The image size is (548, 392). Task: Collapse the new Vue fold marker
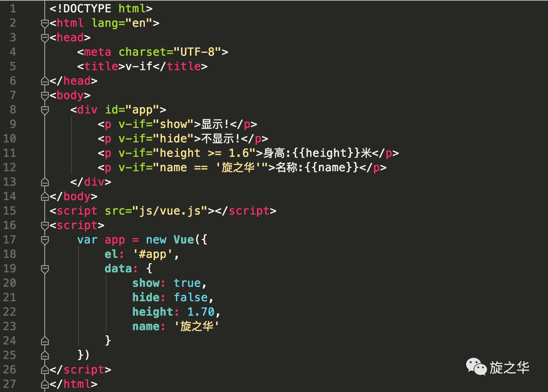tap(45, 240)
